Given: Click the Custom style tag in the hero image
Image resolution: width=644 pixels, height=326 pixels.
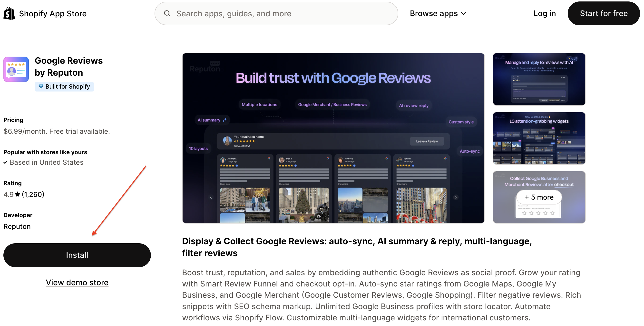Looking at the screenshot, I should tap(461, 122).
